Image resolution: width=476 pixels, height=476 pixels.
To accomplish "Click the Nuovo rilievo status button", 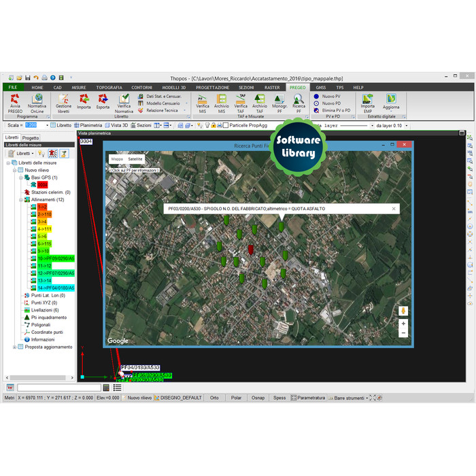I will pos(139,398).
